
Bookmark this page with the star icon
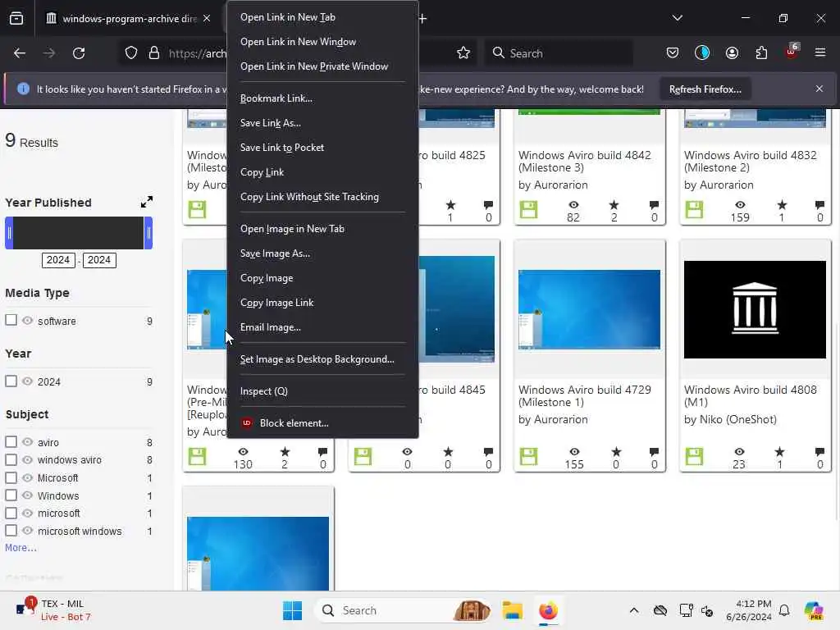463,53
